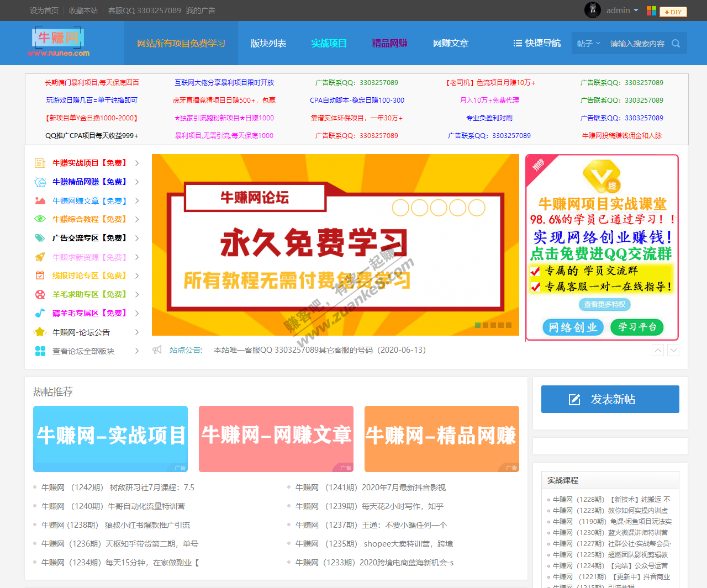
Task: Click the music note icon beside 薅羊毛专属区
Action: pos(40,313)
